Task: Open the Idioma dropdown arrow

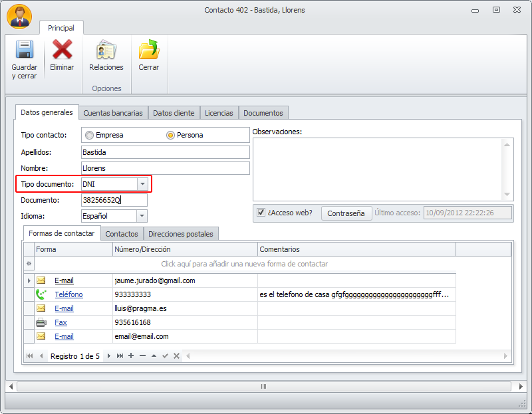Action: (142, 216)
